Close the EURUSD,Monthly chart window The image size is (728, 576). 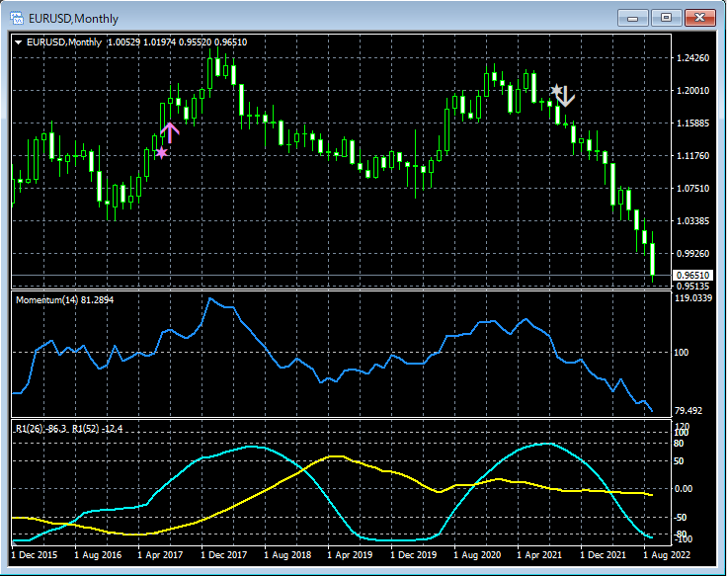pos(699,18)
